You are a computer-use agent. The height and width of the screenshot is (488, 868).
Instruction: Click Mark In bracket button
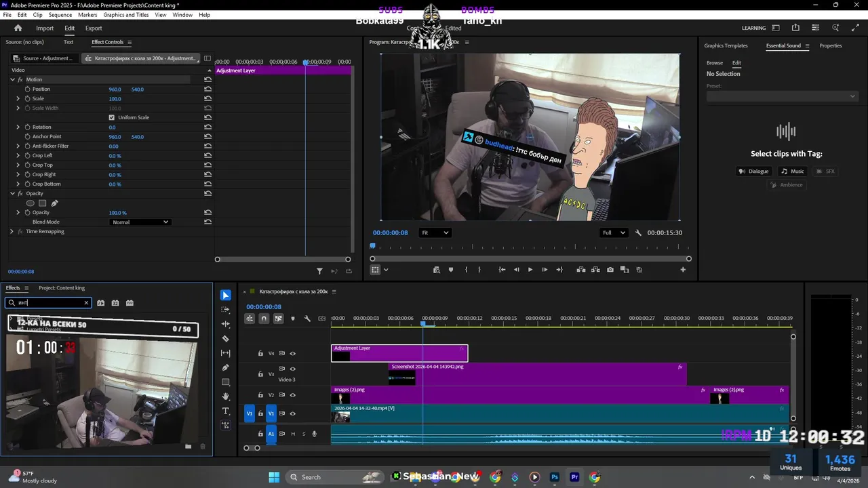466,270
